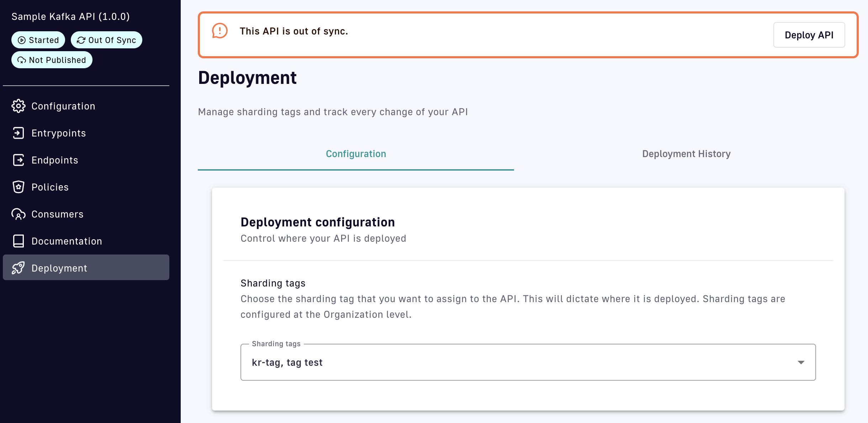Click the Not Published cloud icon
Image resolution: width=868 pixels, height=423 pixels.
pyautogui.click(x=22, y=60)
